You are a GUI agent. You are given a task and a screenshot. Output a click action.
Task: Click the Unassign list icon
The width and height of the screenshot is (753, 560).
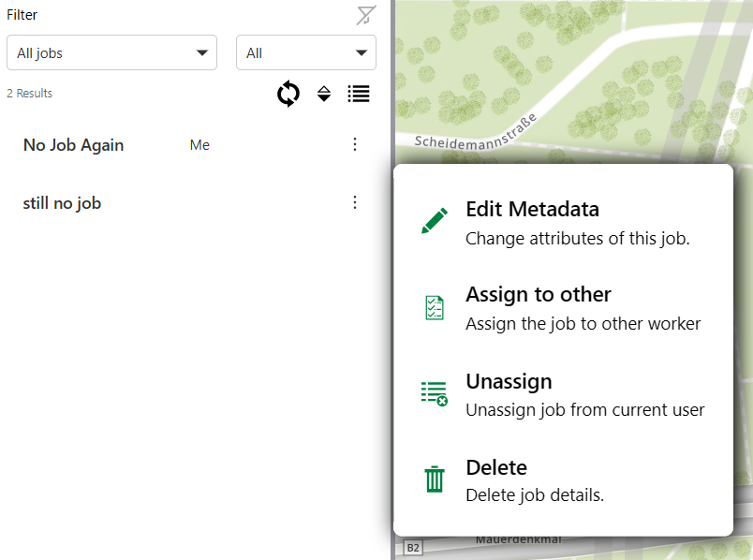[x=434, y=392]
